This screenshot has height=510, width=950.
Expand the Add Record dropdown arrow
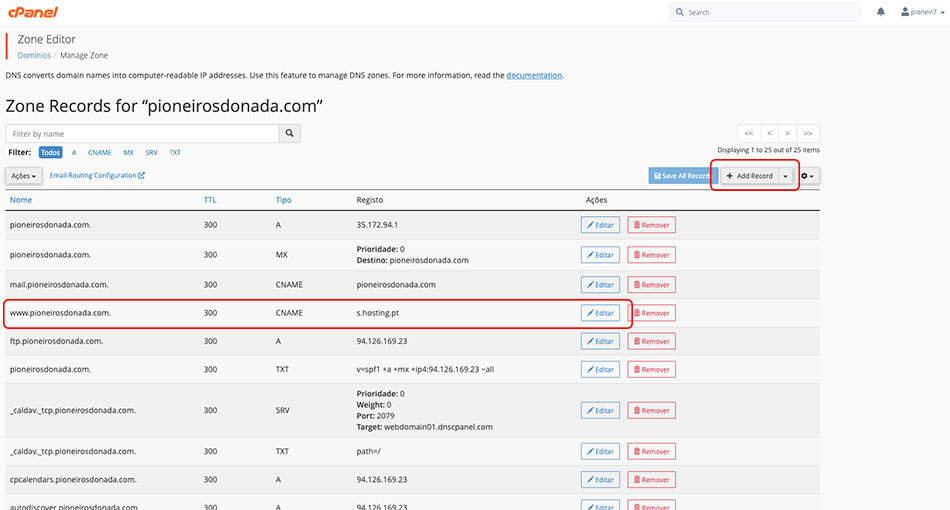[x=786, y=176]
